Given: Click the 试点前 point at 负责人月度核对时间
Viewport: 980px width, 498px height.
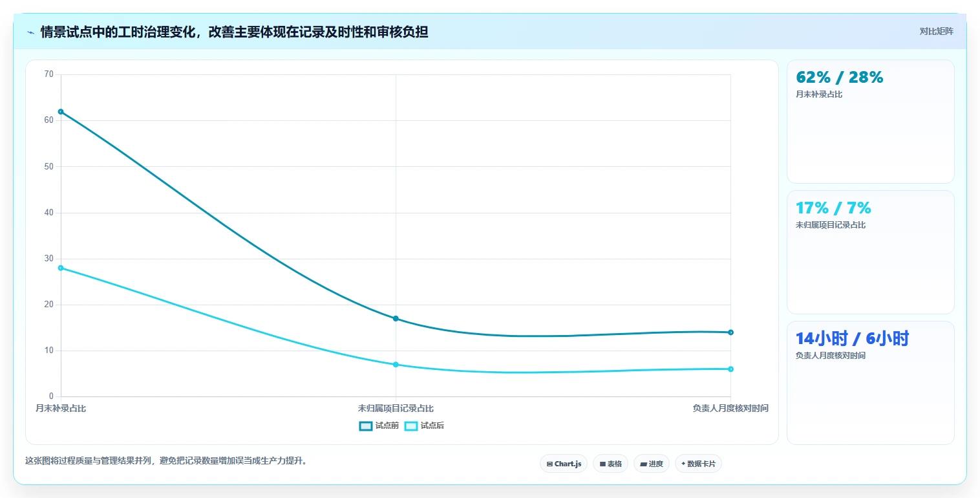Looking at the screenshot, I should point(730,332).
